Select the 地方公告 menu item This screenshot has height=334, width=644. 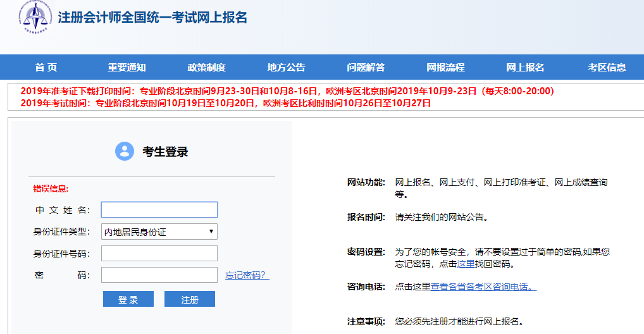click(286, 68)
